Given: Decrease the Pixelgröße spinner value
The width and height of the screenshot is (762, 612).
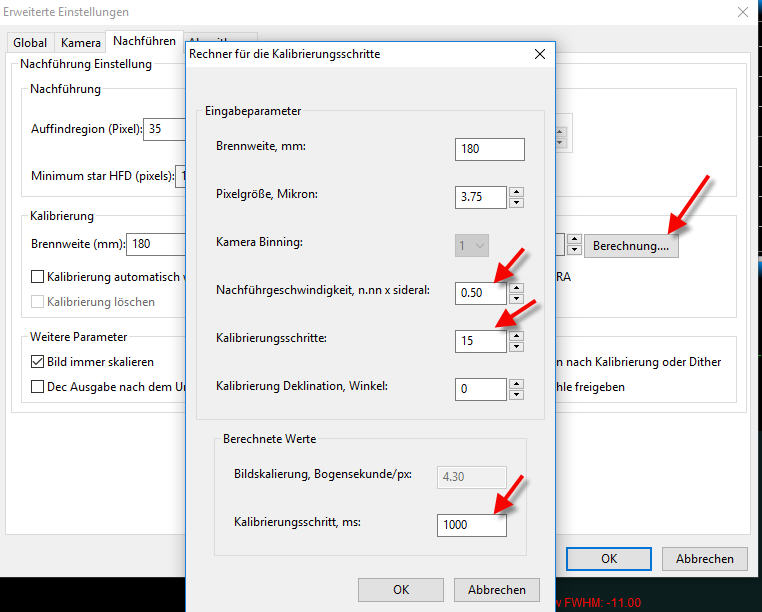Looking at the screenshot, I should click(x=516, y=202).
